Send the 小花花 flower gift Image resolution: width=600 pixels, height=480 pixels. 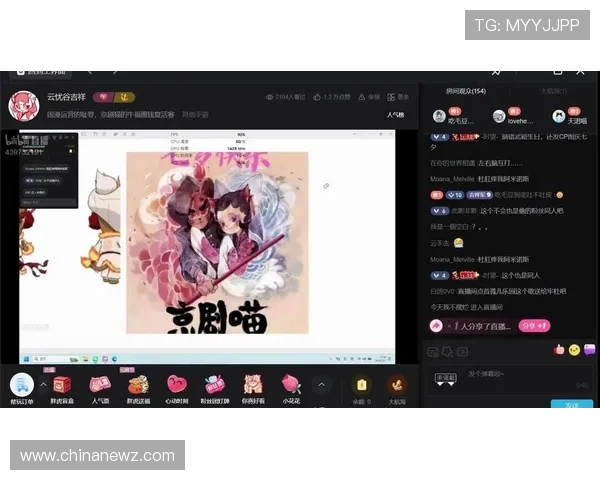(291, 384)
